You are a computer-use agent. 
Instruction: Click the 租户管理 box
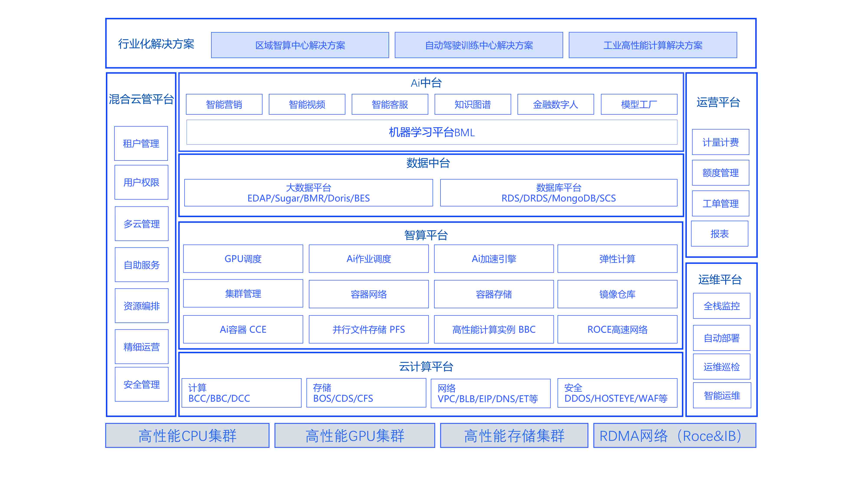click(x=141, y=143)
